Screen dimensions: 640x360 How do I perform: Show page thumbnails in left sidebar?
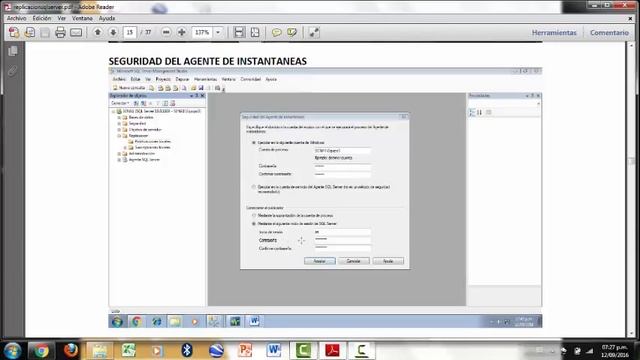[13, 51]
